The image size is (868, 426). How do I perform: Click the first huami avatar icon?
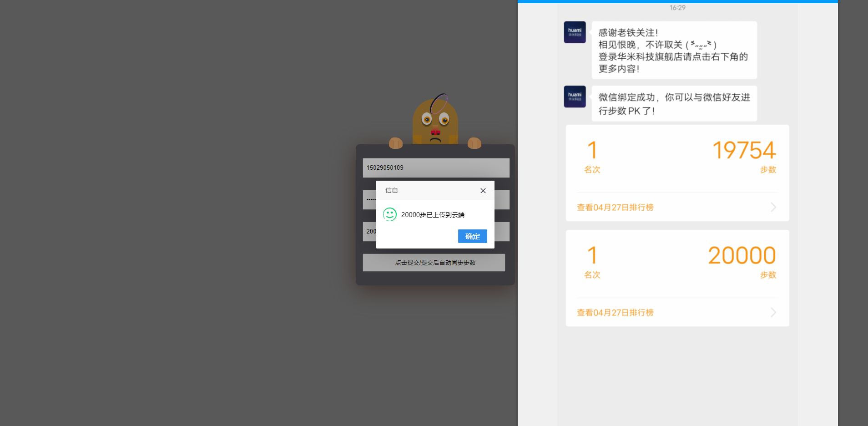[575, 32]
